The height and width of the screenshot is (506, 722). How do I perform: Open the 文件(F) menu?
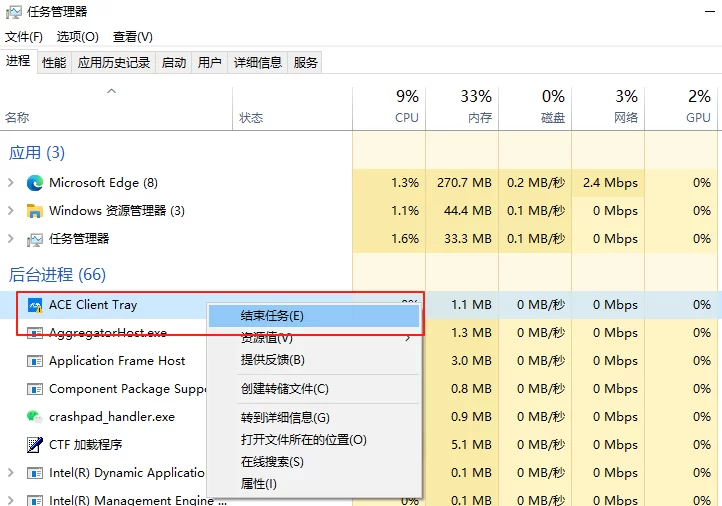[x=24, y=37]
